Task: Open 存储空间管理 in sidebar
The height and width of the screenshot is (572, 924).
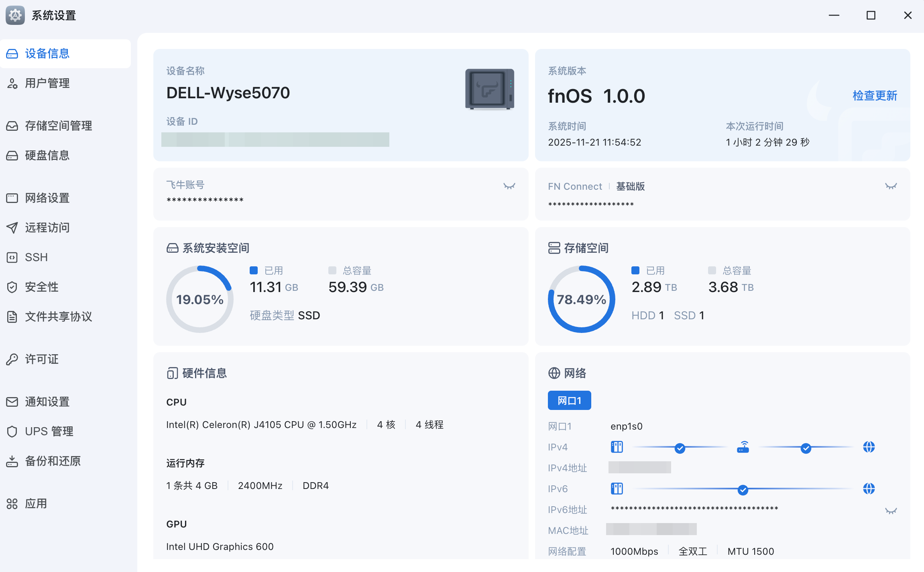Action: click(x=59, y=126)
